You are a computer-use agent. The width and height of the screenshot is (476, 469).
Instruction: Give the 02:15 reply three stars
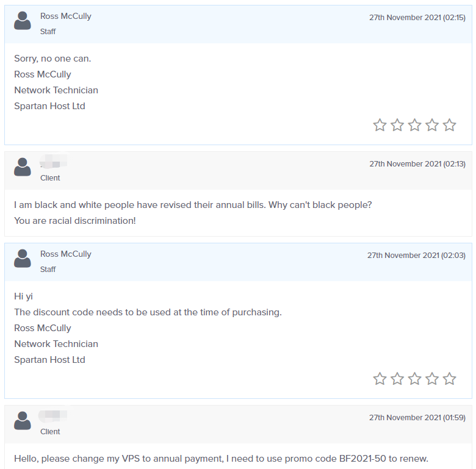point(414,125)
